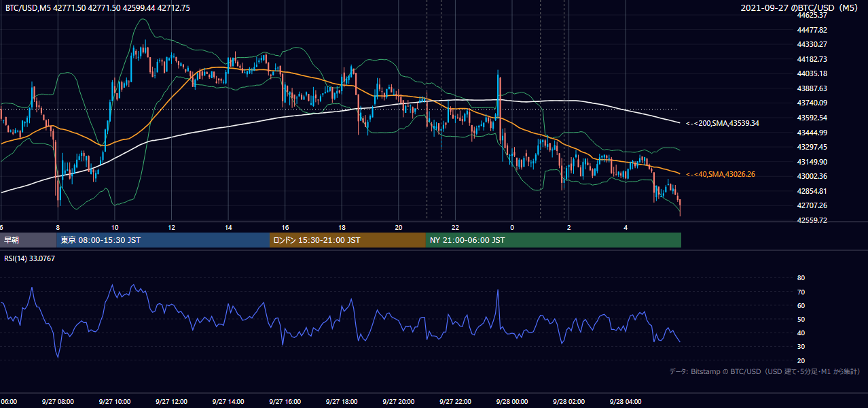This screenshot has height=408, width=868.
Task: Click hour label 22 under price chart
Action: pos(455,227)
